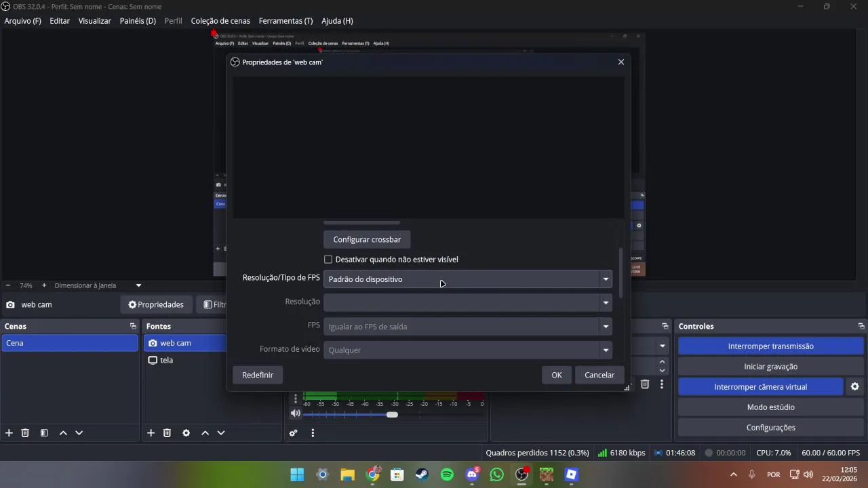
Task: Expand the Resolução dropdown
Action: pos(468,302)
